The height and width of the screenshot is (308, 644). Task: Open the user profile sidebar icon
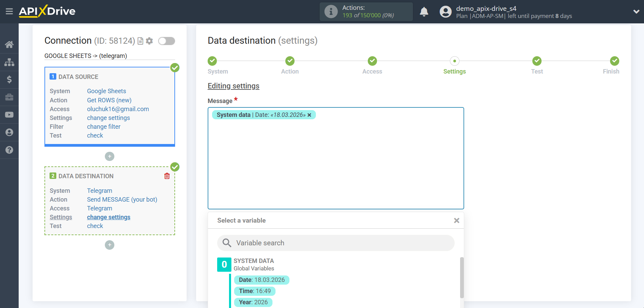9,132
